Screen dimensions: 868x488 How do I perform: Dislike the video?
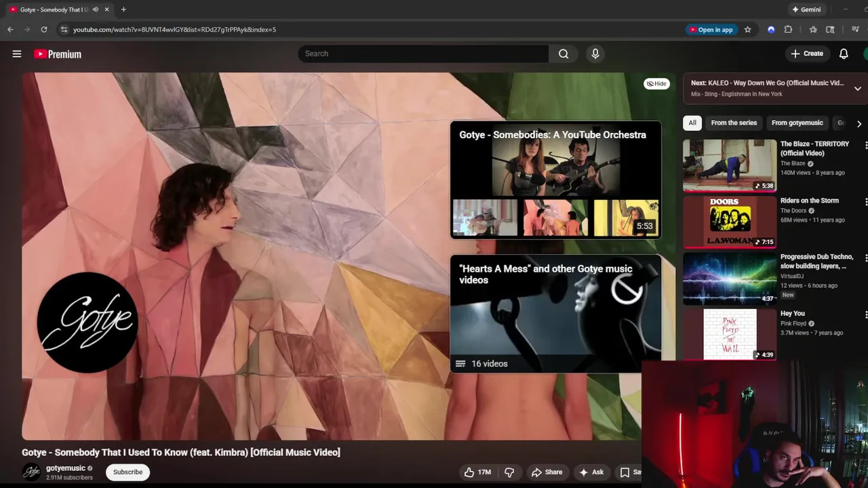(x=509, y=472)
